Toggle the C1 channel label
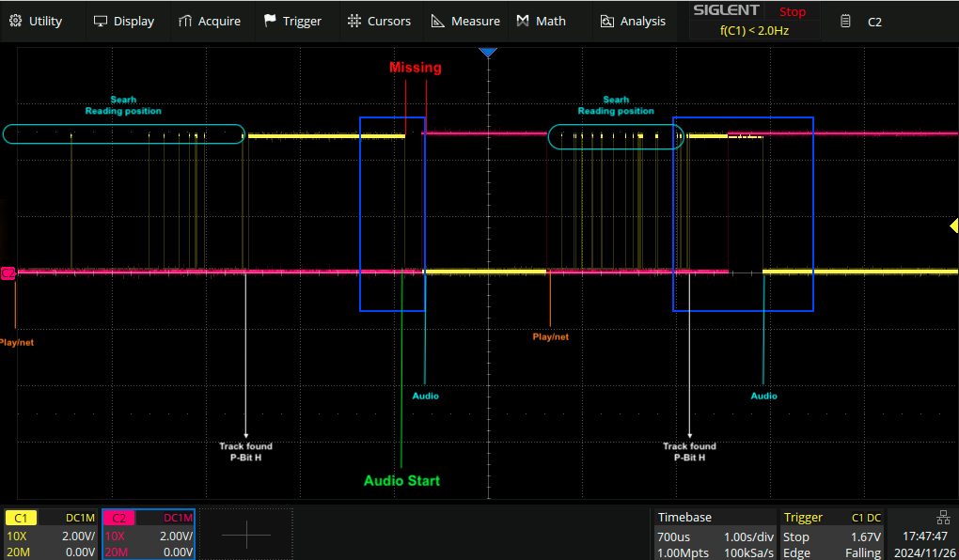 21,518
